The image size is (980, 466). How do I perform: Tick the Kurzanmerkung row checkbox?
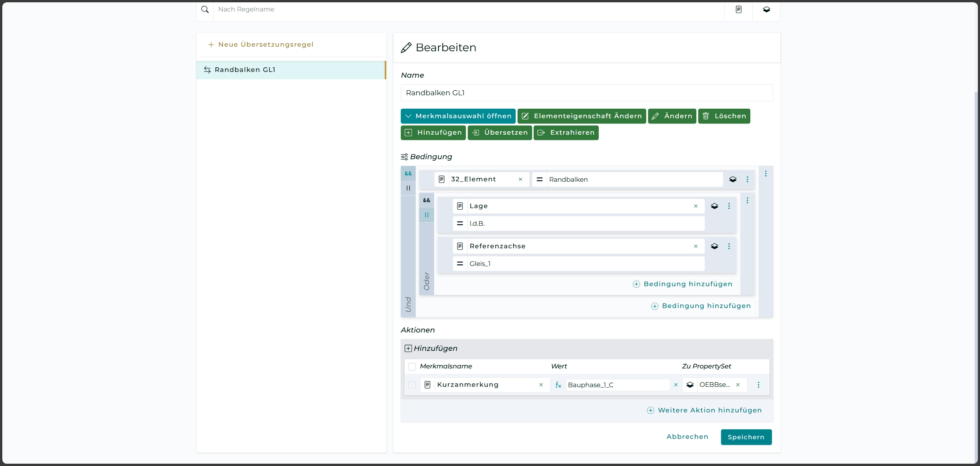point(412,385)
